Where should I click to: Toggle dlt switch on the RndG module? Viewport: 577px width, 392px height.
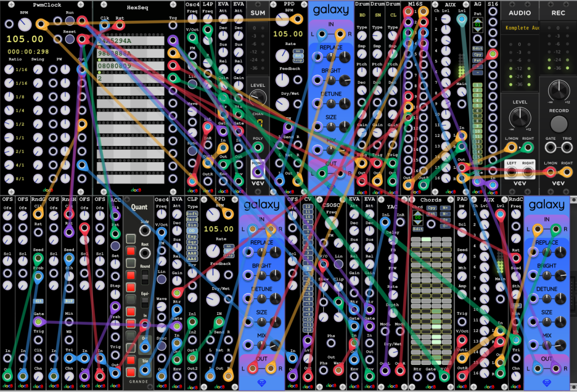point(38,301)
